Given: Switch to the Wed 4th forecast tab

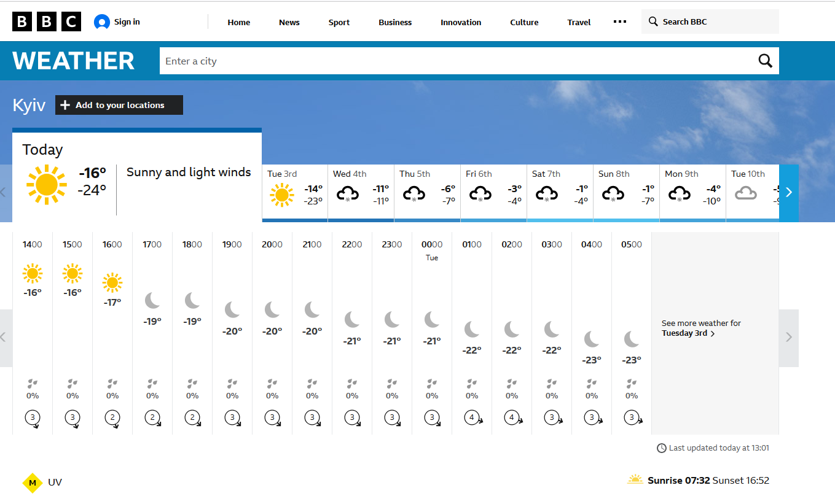Looking at the screenshot, I should [x=361, y=193].
